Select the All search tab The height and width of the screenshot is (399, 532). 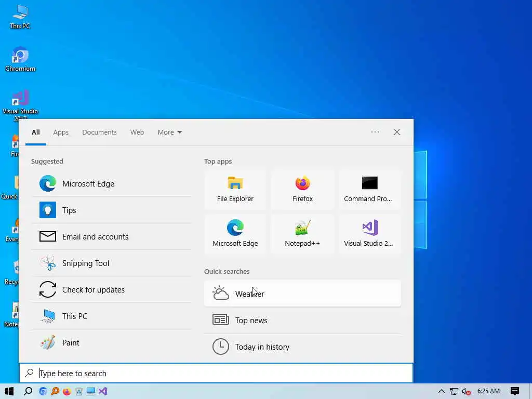pyautogui.click(x=36, y=132)
